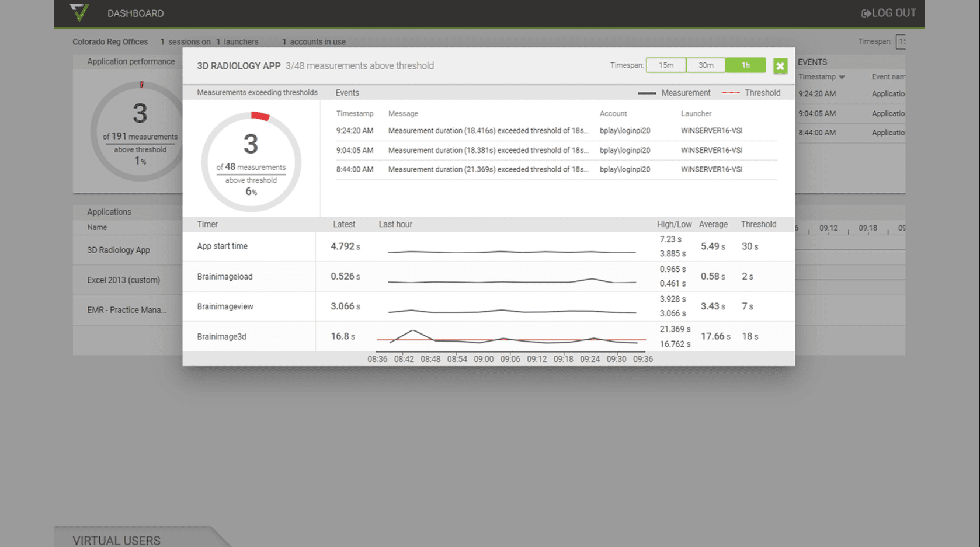Click the LOG OUT link

pos(894,13)
